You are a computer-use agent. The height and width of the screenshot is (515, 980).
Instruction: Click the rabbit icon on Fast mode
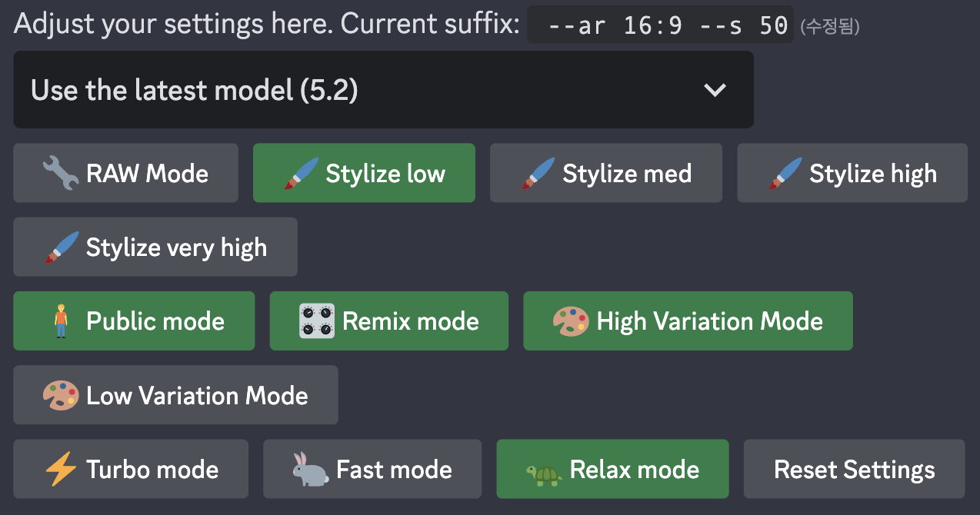[x=310, y=470]
